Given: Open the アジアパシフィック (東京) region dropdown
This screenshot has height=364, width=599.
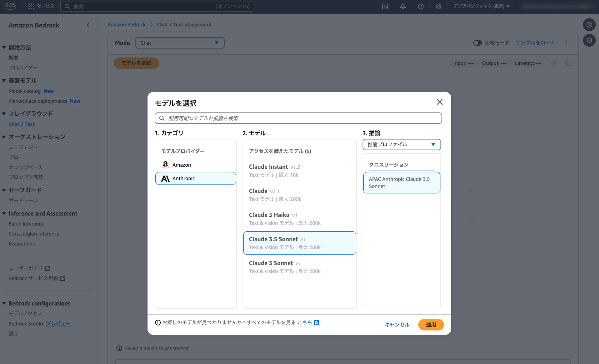Looking at the screenshot, I should pos(481,6).
